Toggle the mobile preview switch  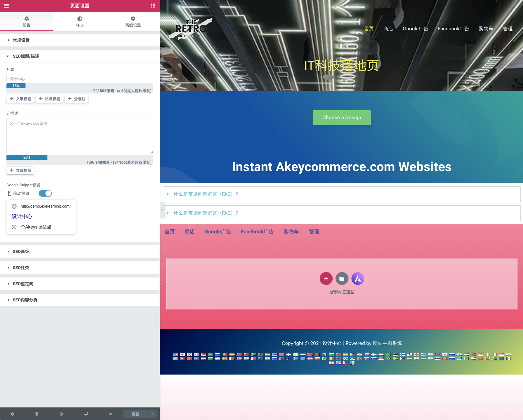pyautogui.click(x=45, y=193)
